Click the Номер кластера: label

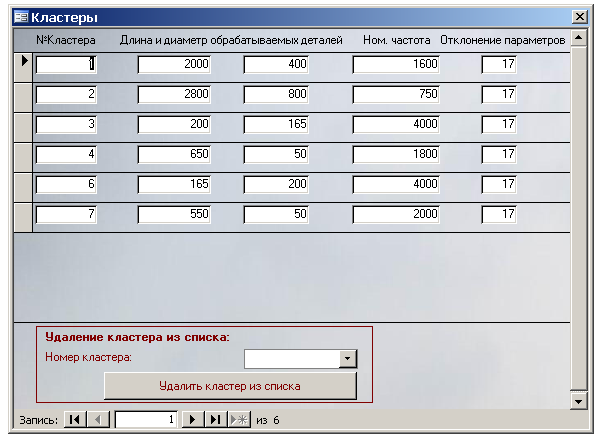(x=88, y=357)
